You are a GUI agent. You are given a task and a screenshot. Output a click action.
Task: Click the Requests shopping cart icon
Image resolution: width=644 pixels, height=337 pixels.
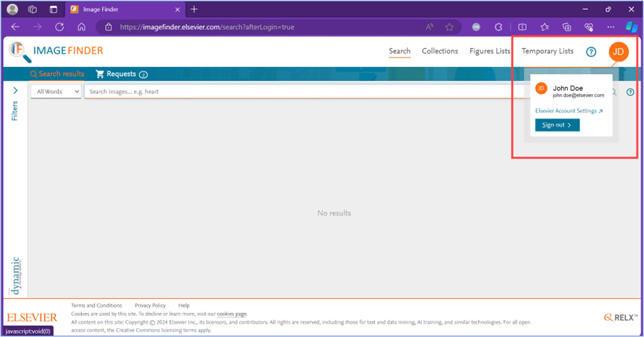pyautogui.click(x=100, y=74)
